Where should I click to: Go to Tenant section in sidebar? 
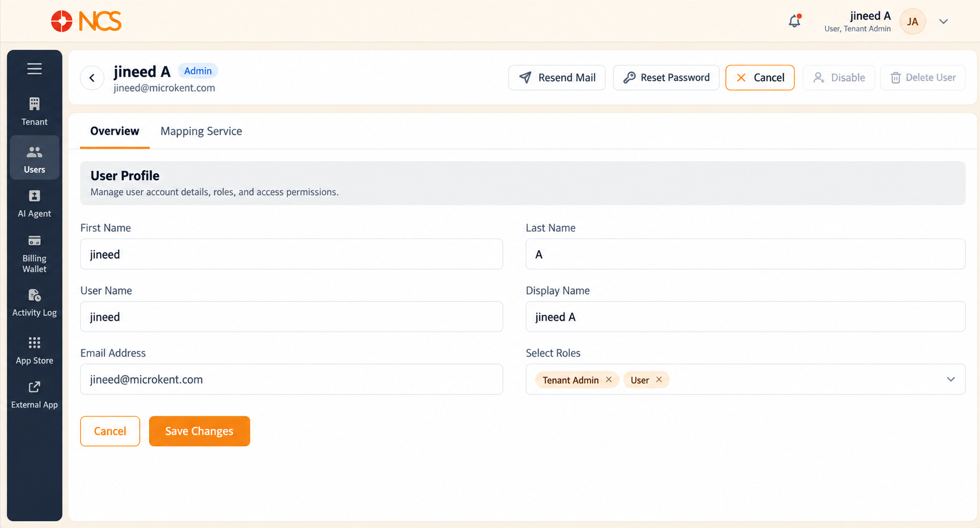point(34,112)
